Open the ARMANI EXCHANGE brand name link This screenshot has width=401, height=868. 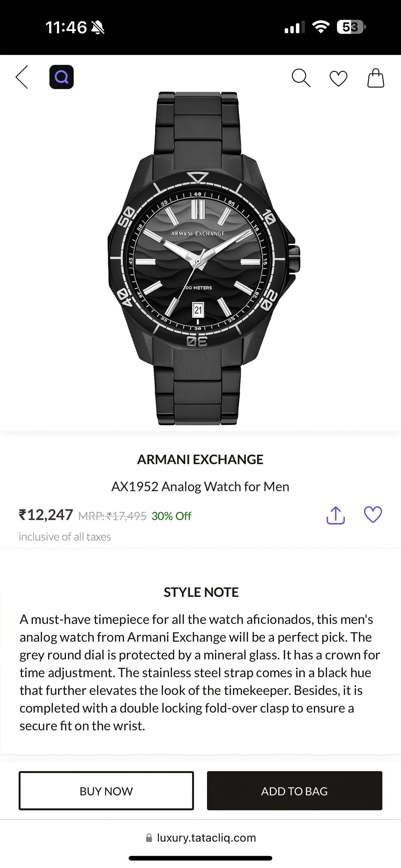pyautogui.click(x=200, y=459)
